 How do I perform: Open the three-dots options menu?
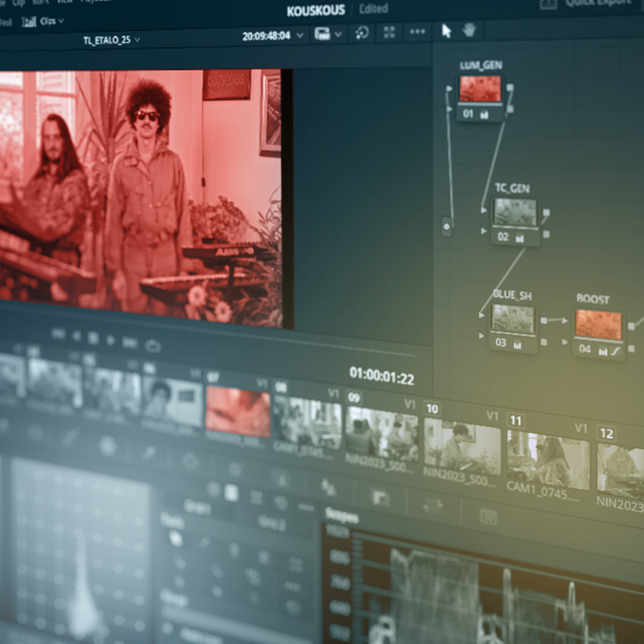point(417,32)
